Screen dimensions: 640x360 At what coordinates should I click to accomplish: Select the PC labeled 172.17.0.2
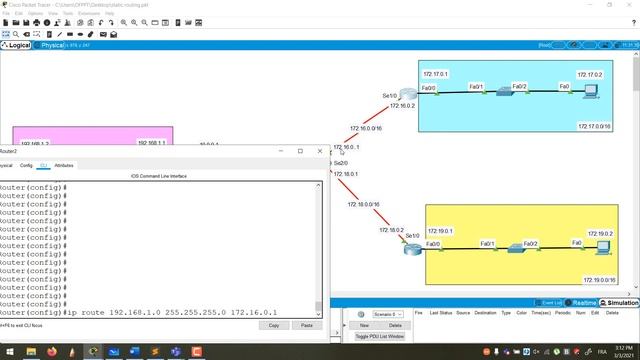pos(591,91)
